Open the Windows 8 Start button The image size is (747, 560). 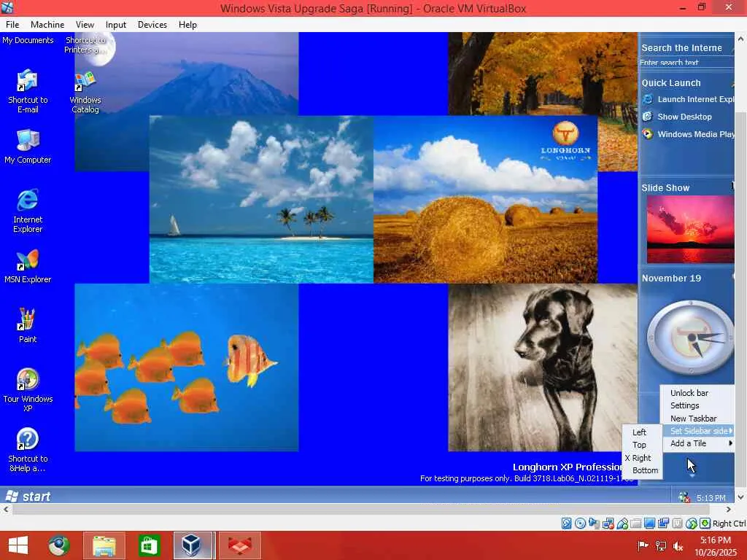(18, 545)
